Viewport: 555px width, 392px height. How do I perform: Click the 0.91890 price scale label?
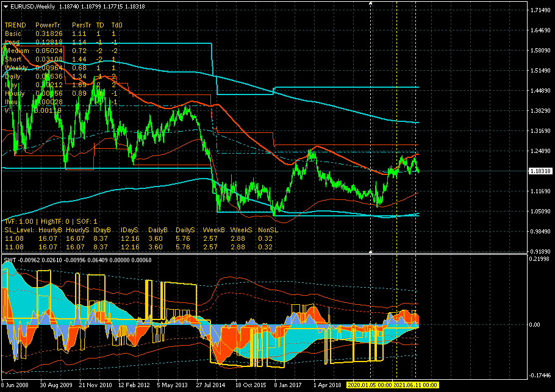point(540,252)
